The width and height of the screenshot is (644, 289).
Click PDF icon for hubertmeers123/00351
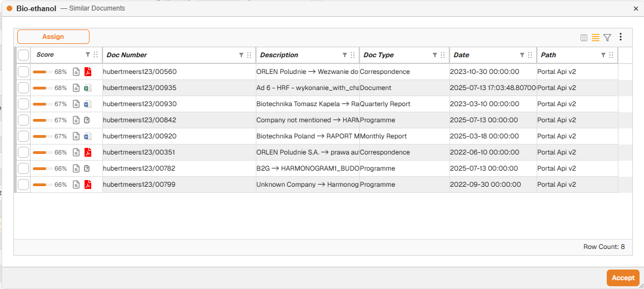point(87,152)
